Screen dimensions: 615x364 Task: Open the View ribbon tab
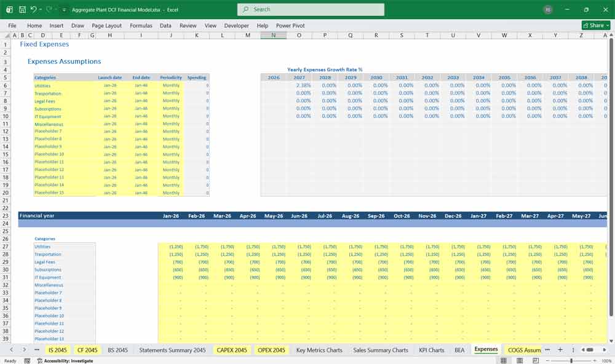tap(210, 25)
